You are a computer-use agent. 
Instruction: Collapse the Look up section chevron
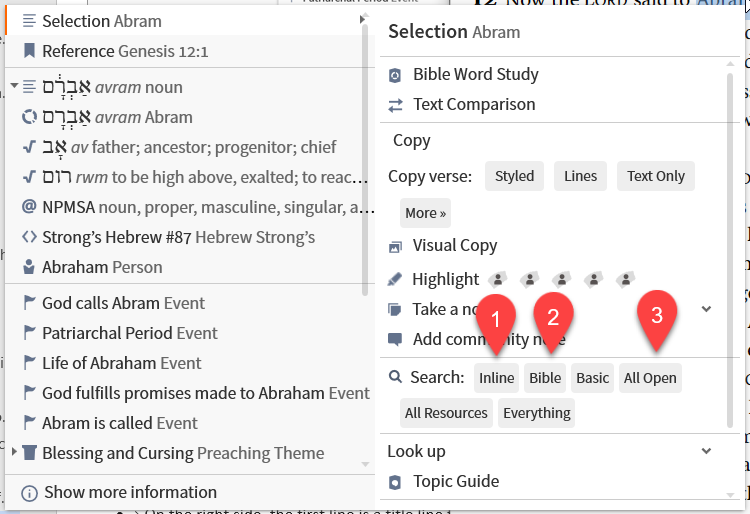point(706,451)
